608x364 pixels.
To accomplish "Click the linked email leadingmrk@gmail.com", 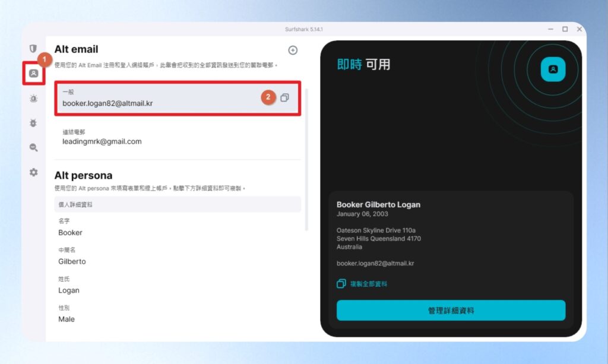I will (102, 141).
